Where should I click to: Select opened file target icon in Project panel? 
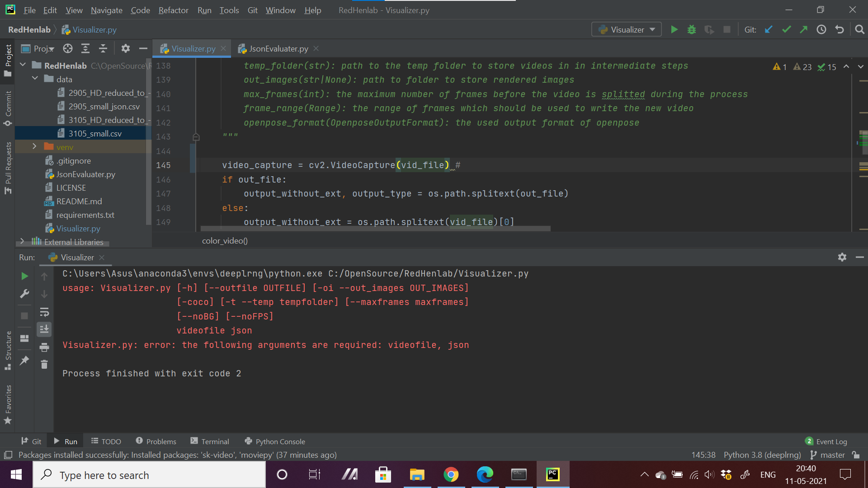[x=68, y=49]
